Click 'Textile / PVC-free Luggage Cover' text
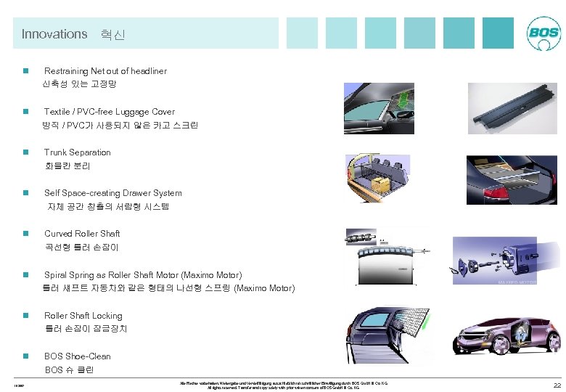Viewport: 566px width, 392px height. [x=110, y=112]
